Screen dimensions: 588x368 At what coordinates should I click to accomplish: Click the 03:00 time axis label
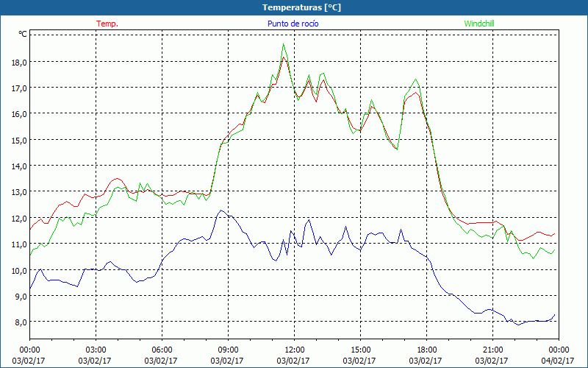click(x=96, y=350)
